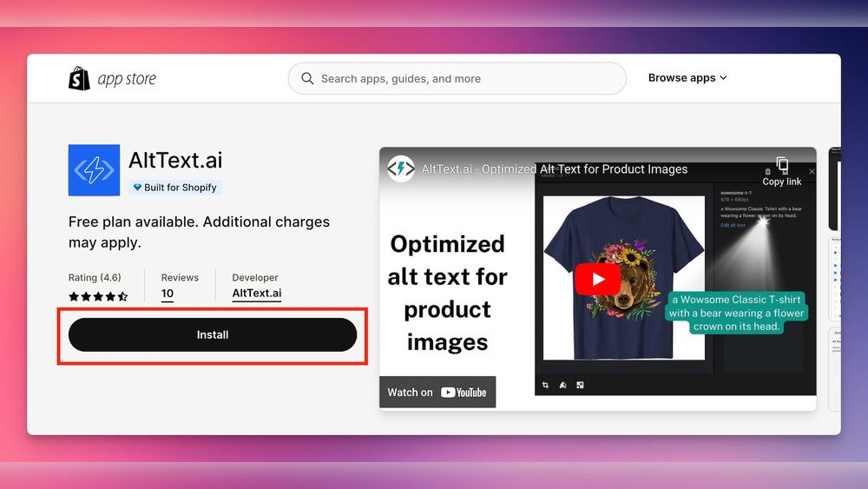Open the AltText.ai developer link
This screenshot has width=868, height=489.
tap(256, 294)
